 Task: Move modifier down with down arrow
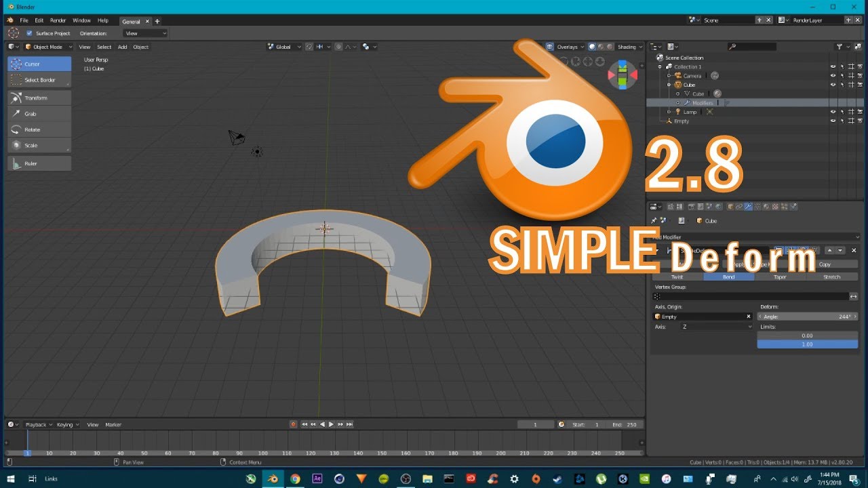tap(840, 250)
